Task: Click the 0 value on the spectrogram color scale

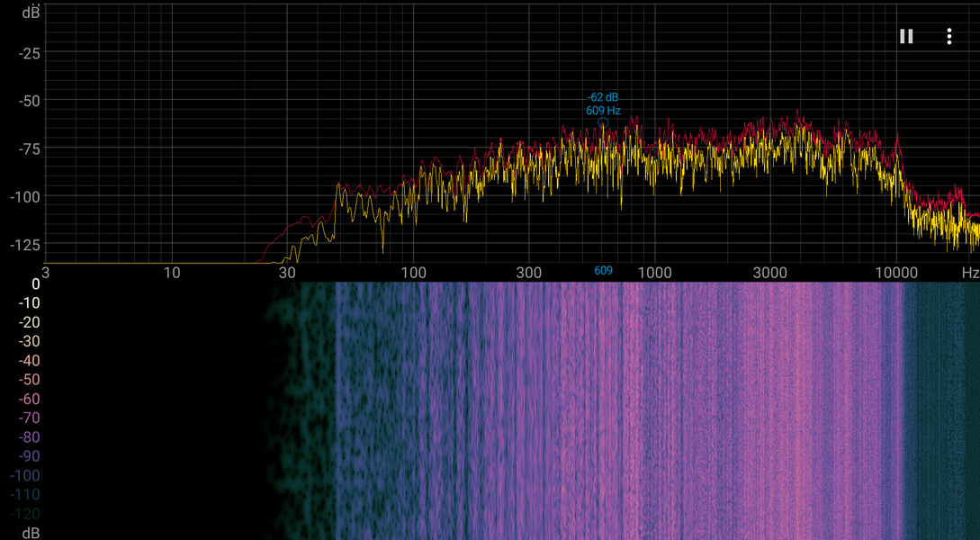Action: click(x=36, y=283)
